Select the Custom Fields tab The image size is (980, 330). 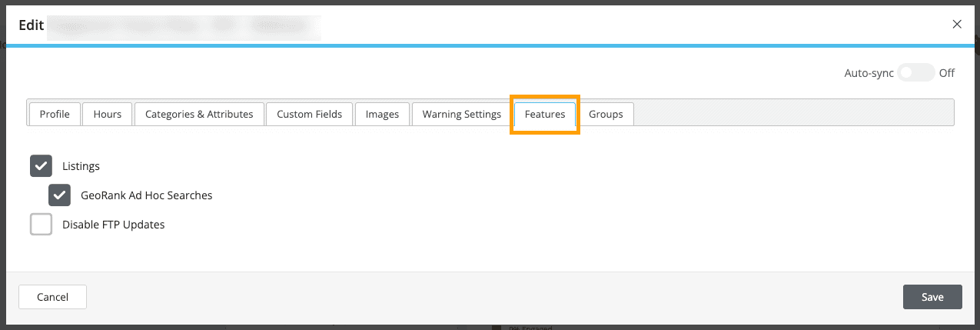[x=309, y=114]
